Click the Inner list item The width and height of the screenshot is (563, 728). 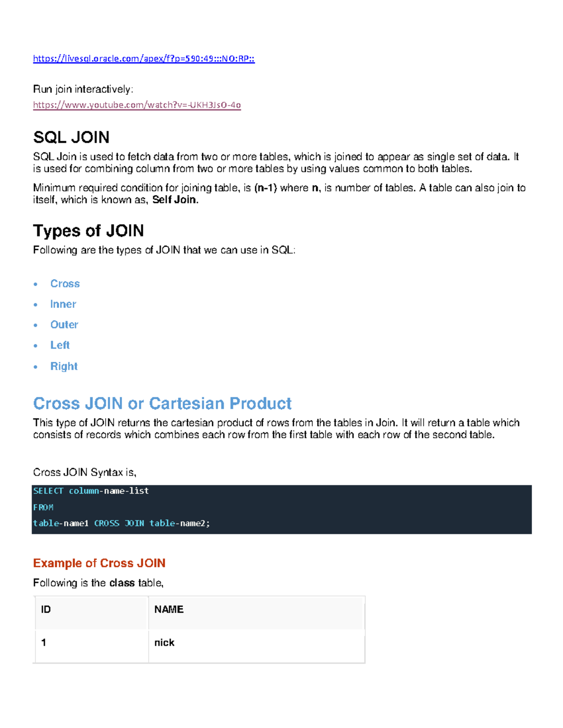coord(63,304)
